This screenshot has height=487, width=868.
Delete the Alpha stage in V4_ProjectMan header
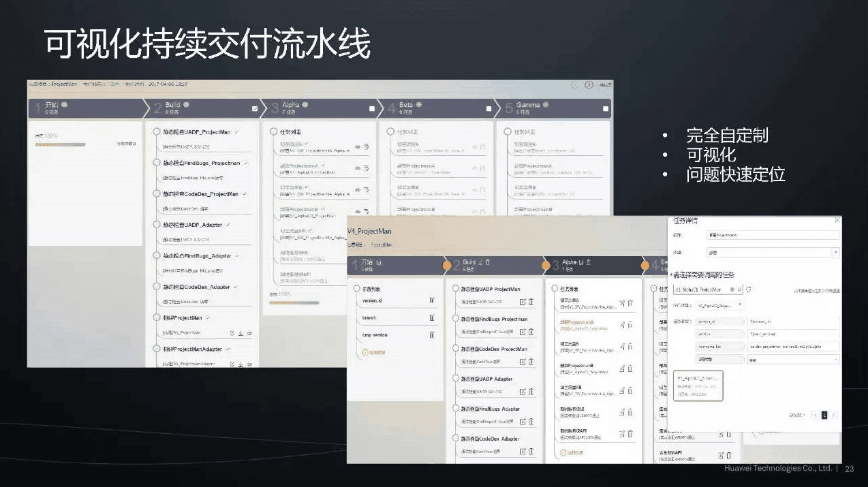(588, 262)
